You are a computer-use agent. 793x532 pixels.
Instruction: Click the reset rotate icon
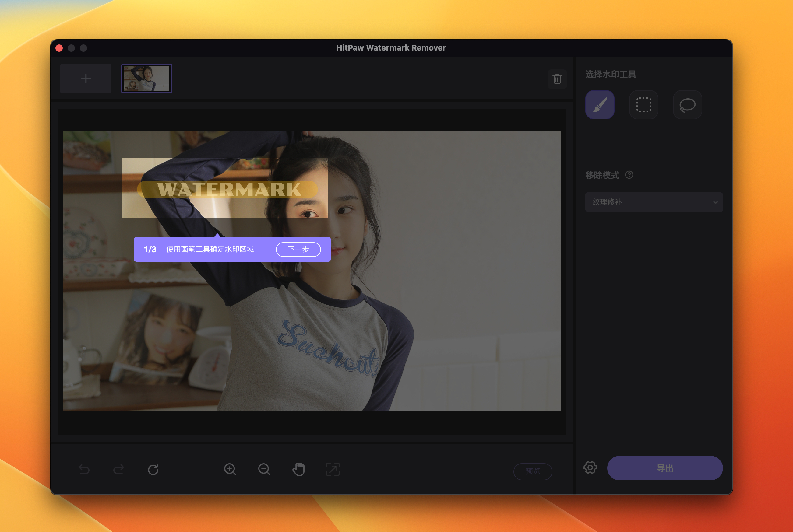tap(153, 470)
